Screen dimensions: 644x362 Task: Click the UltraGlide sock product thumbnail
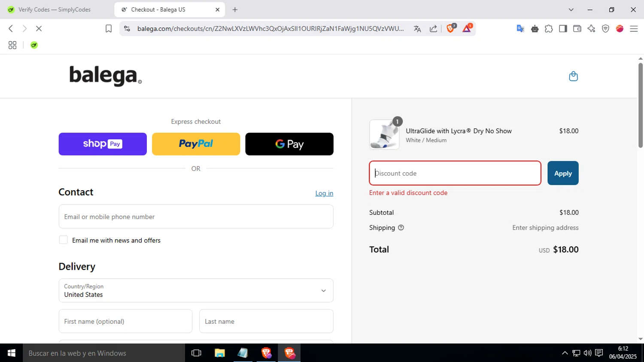[x=384, y=134]
